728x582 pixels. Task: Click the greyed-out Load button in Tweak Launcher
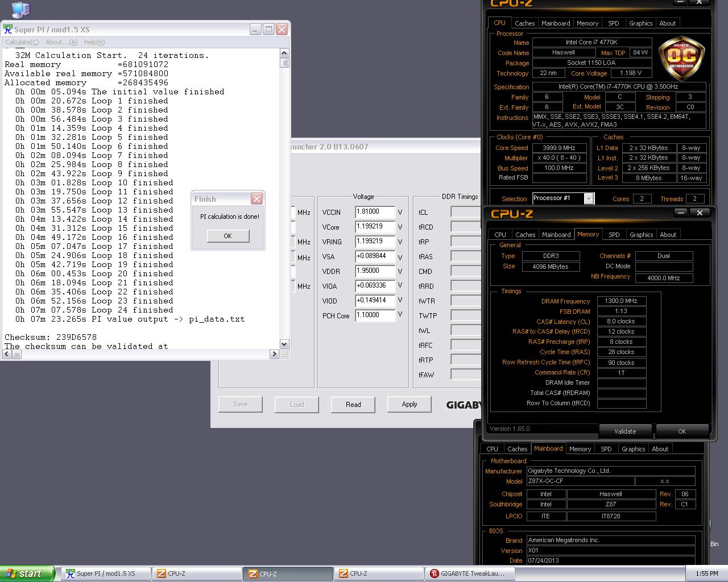click(x=297, y=405)
